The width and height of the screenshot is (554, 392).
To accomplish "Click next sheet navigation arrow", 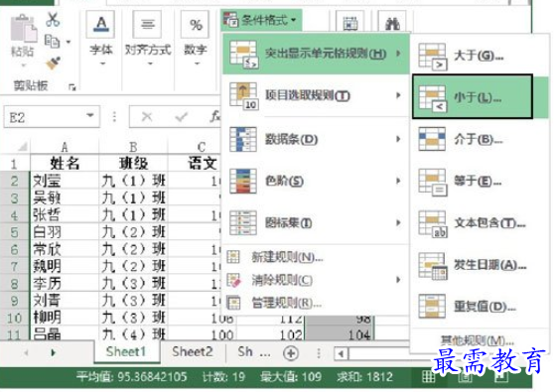I will point(53,352).
